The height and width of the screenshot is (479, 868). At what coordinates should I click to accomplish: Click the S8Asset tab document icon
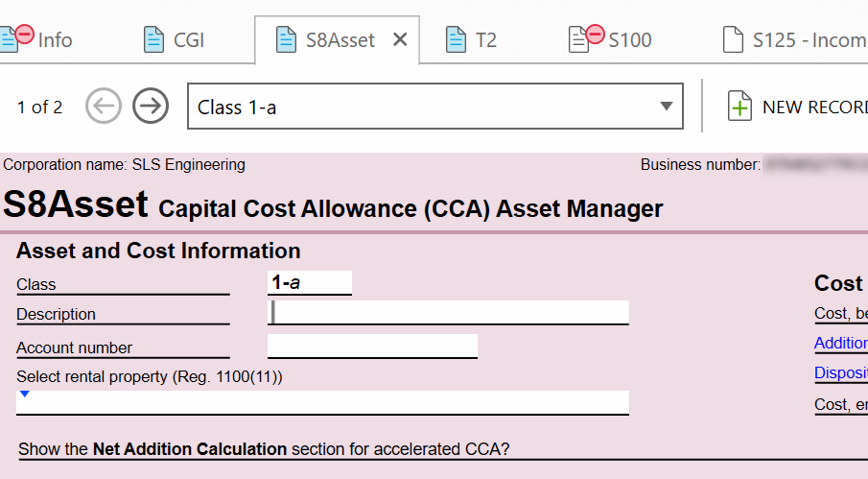tap(286, 40)
